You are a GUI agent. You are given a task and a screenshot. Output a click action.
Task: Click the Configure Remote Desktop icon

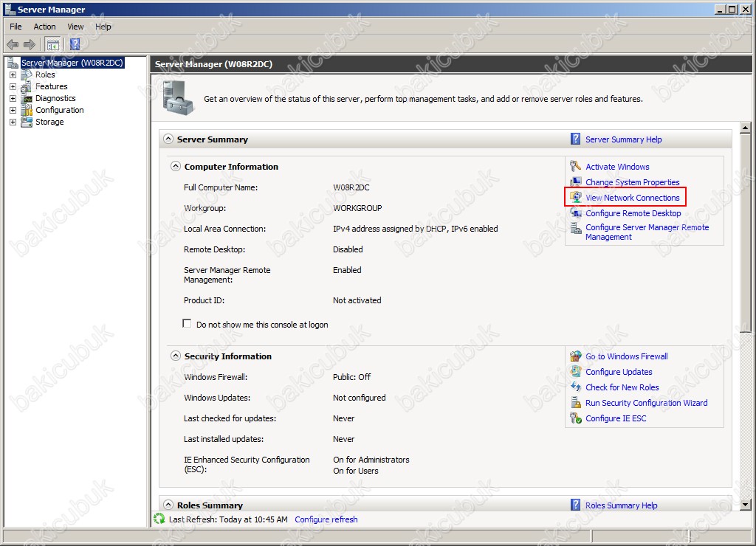pos(575,213)
